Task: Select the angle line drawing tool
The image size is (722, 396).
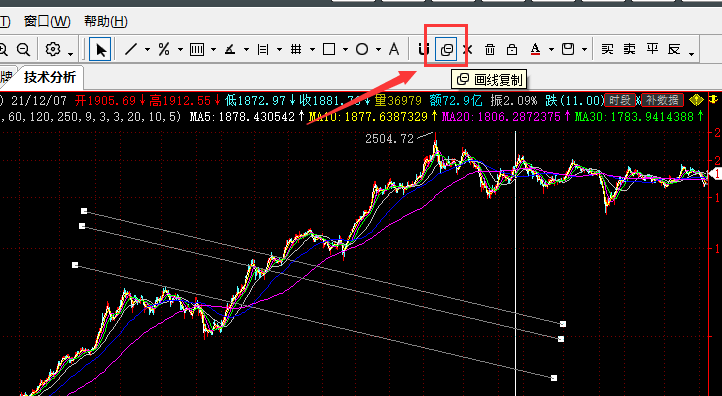Action: (230, 49)
